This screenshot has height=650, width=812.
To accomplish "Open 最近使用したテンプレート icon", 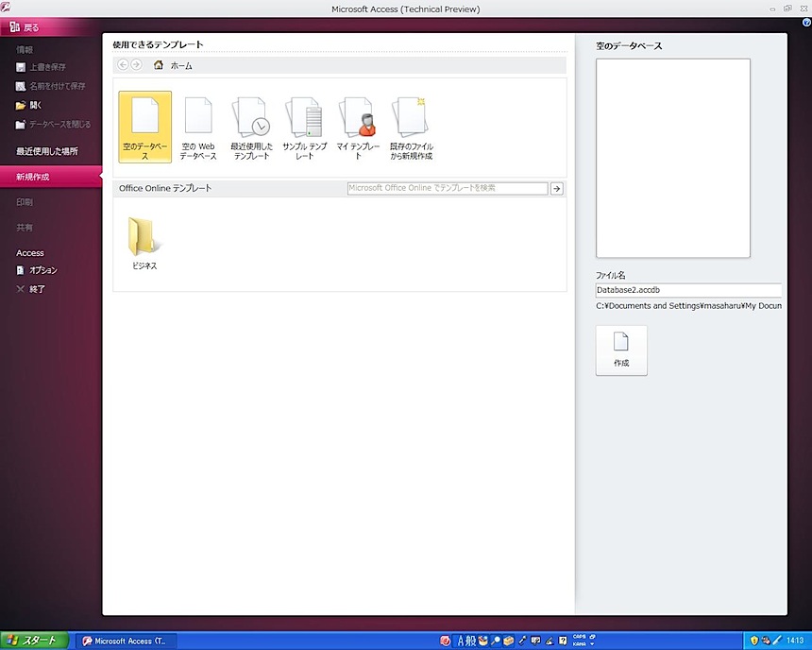I will pyautogui.click(x=251, y=127).
